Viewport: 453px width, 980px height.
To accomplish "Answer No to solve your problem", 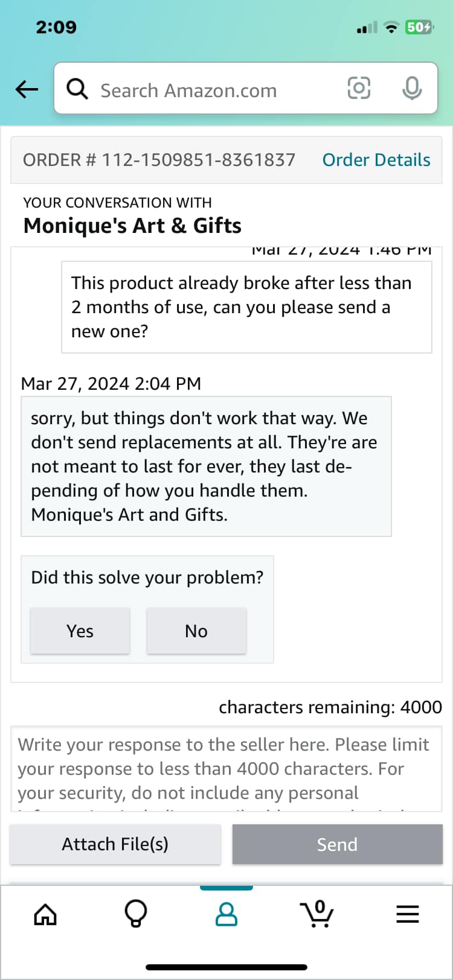I will 196,631.
